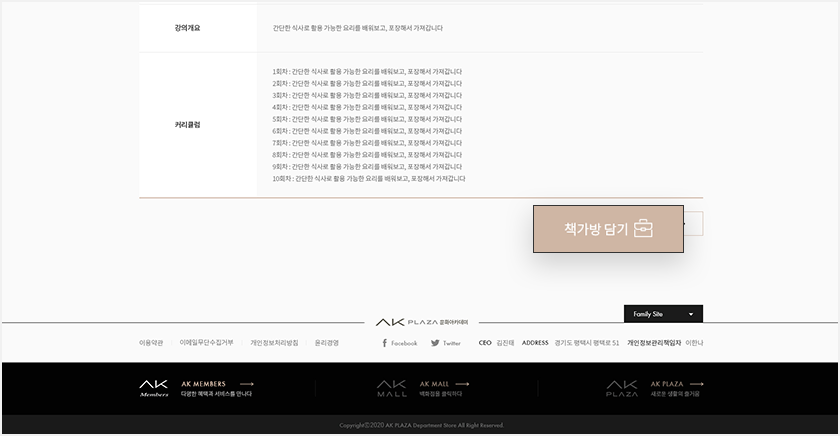The width and height of the screenshot is (840, 436).
Task: Click the AK PLAZA 문화아카데미 center logo
Action: point(422,322)
